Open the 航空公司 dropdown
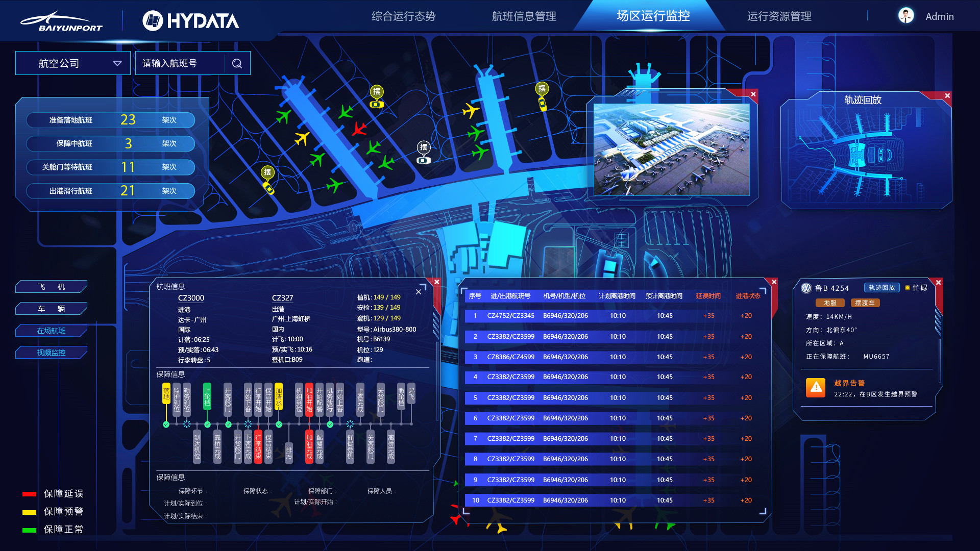 [x=72, y=63]
